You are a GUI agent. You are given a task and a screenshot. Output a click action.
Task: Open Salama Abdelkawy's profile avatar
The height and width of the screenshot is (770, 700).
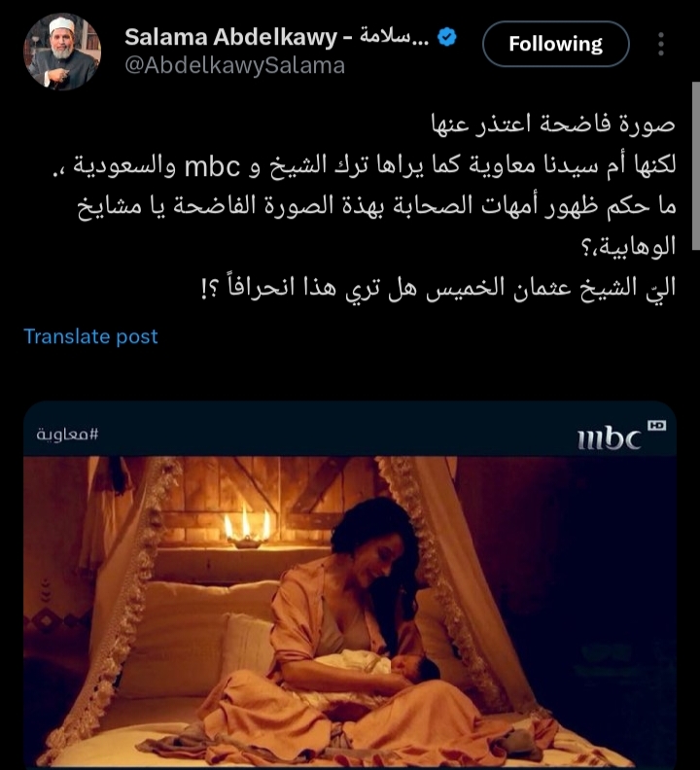pyautogui.click(x=62, y=52)
